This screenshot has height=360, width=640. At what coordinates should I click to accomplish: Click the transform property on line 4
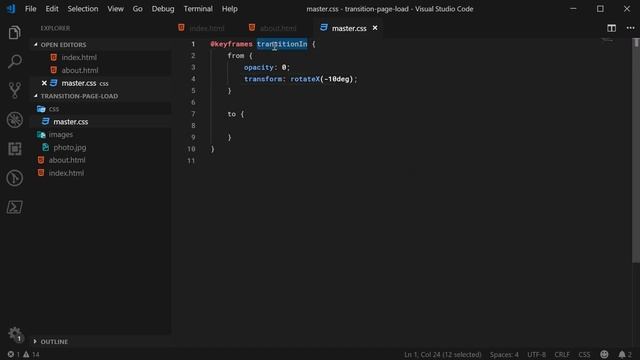(x=263, y=79)
